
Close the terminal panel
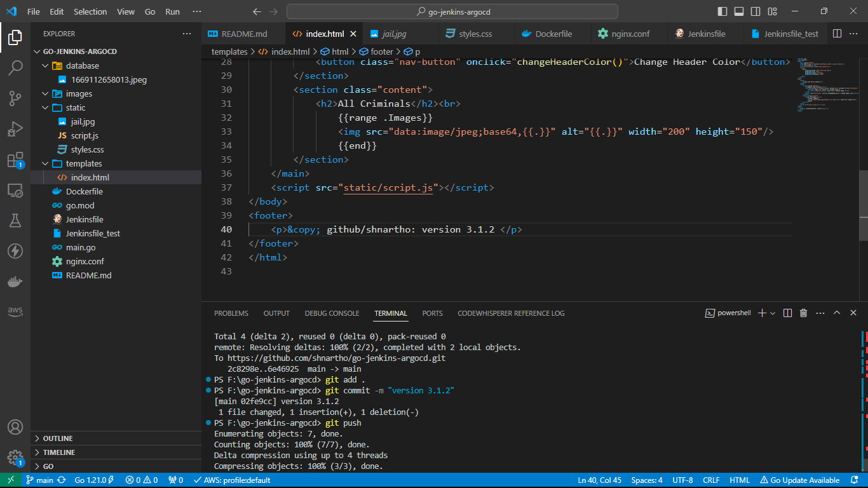click(x=853, y=313)
